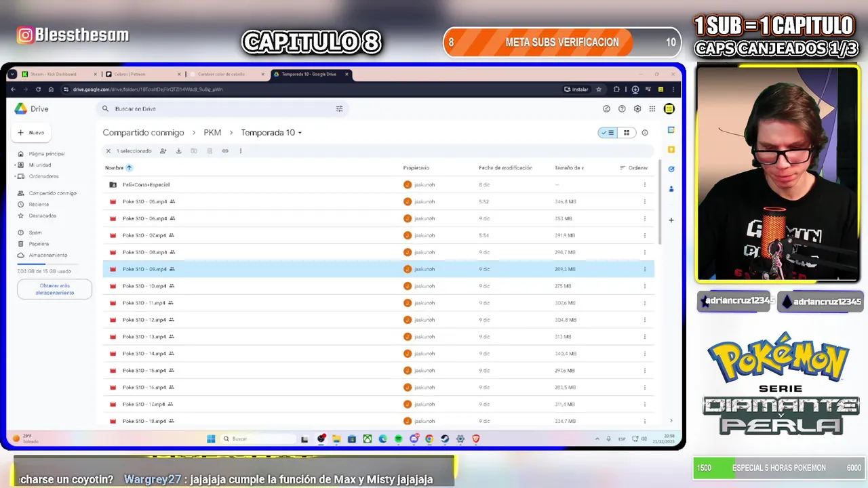This screenshot has width=868, height=488.
Task: Switch to Stream - Kick Dashboard tab
Action: click(x=59, y=75)
